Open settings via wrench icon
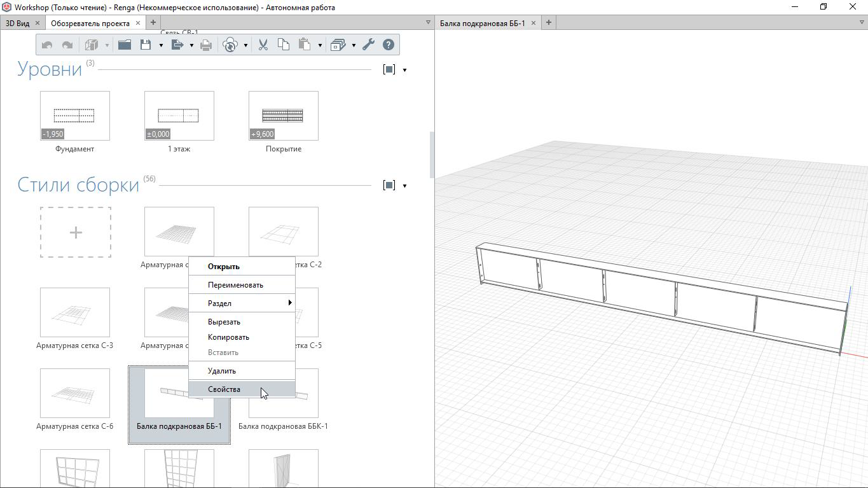Image resolution: width=868 pixels, height=488 pixels. tap(368, 45)
